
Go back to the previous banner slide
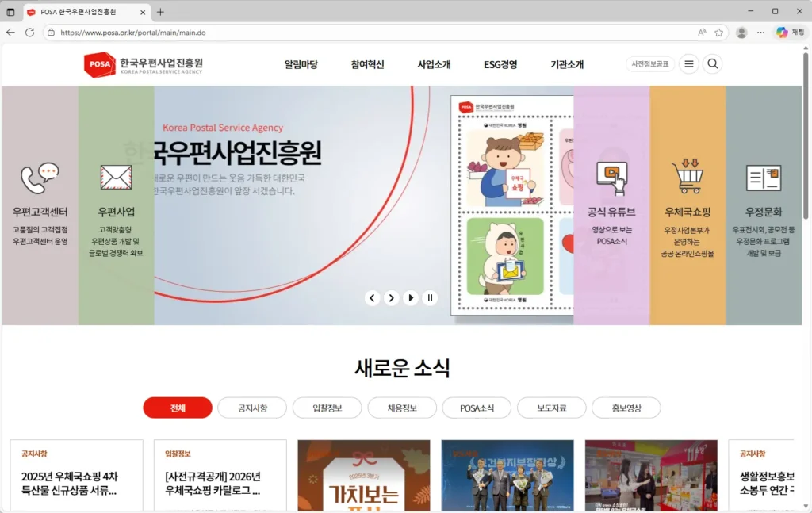click(x=372, y=298)
